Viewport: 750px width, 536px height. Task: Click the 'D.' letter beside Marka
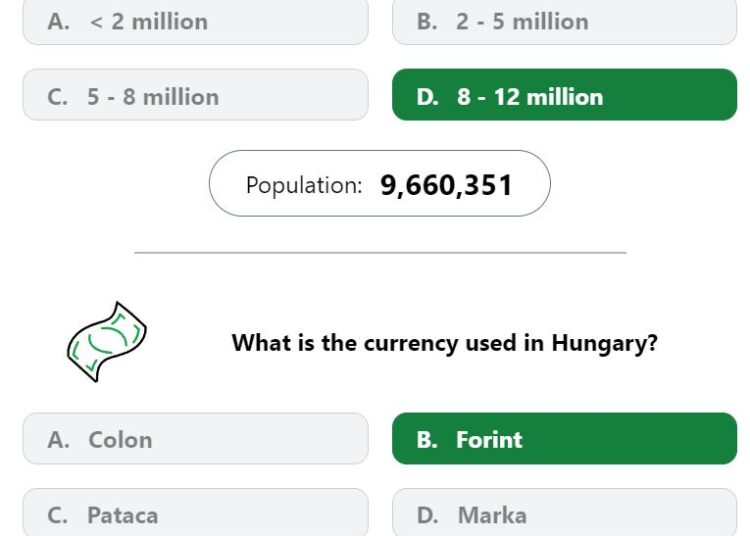[427, 515]
